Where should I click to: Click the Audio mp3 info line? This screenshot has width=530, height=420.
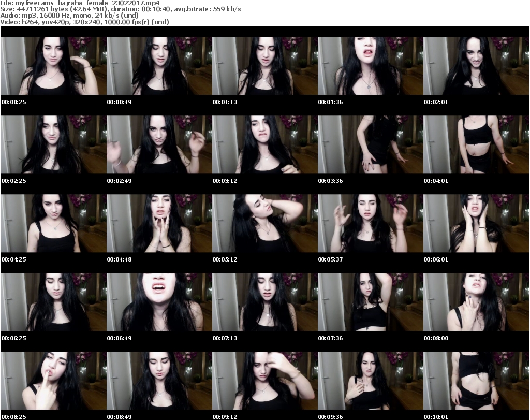click(x=69, y=16)
